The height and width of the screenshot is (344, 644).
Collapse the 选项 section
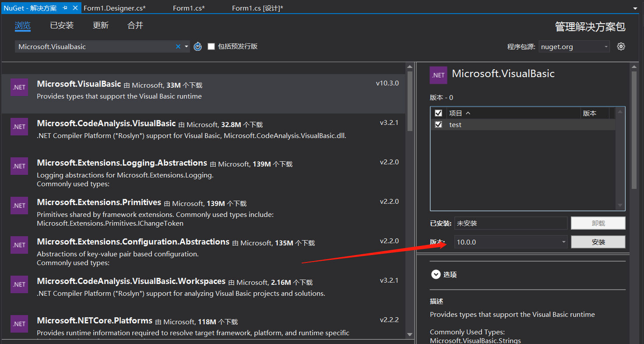(436, 274)
